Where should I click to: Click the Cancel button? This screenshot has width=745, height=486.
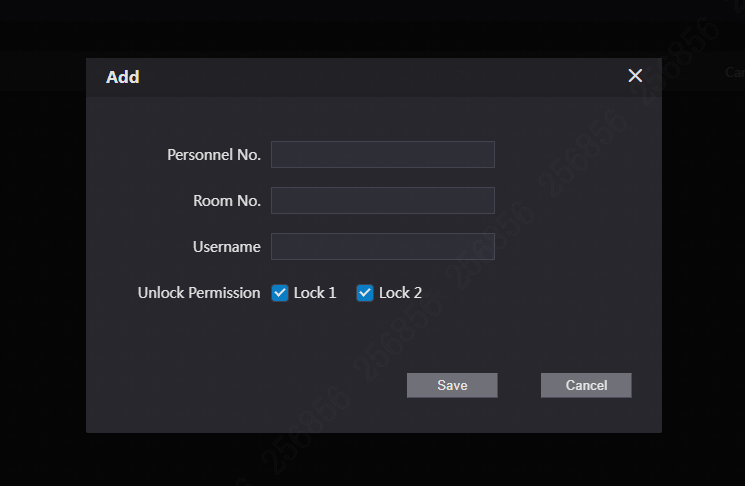(x=586, y=385)
